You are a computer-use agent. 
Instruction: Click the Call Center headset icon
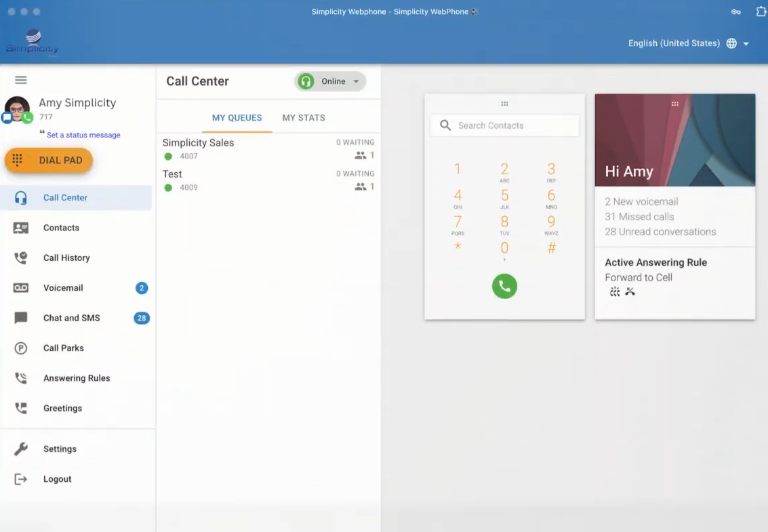[20, 197]
